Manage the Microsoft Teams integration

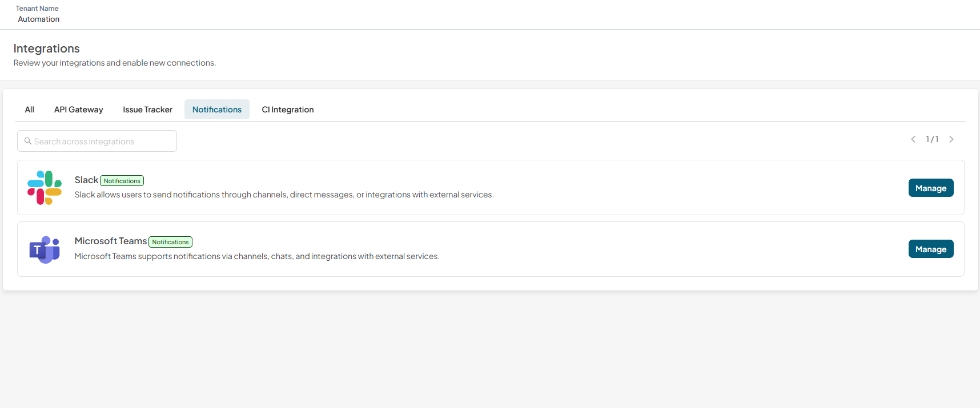pyautogui.click(x=931, y=249)
